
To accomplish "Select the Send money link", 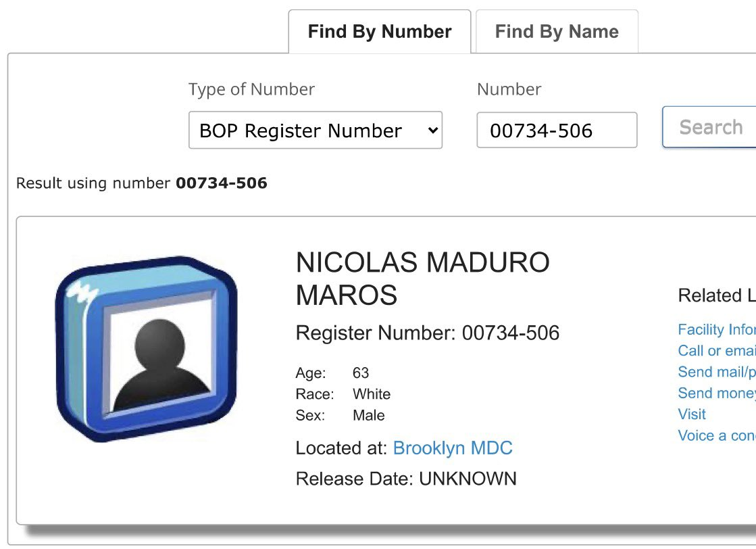I will click(x=716, y=393).
